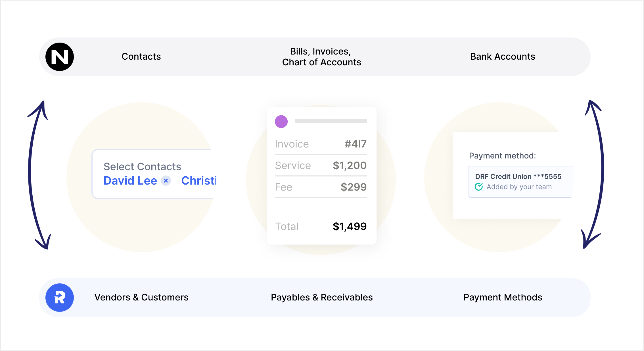The image size is (644, 351).
Task: Select the Contacts label in top bar
Action: (x=141, y=57)
